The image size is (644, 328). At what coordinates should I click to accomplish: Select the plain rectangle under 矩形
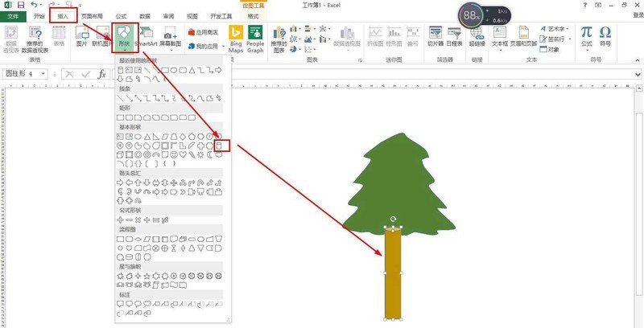tap(120, 117)
